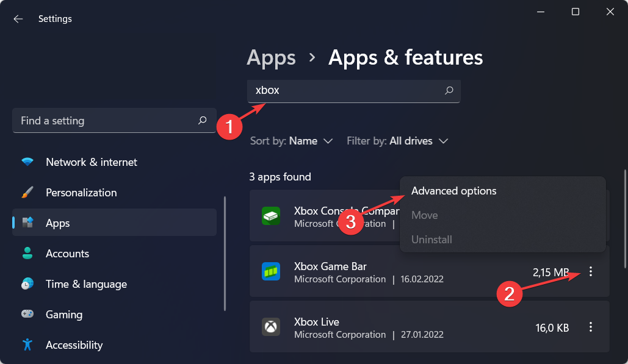This screenshot has height=364, width=628.
Task: Maximize the Settings window
Action: coord(575,12)
